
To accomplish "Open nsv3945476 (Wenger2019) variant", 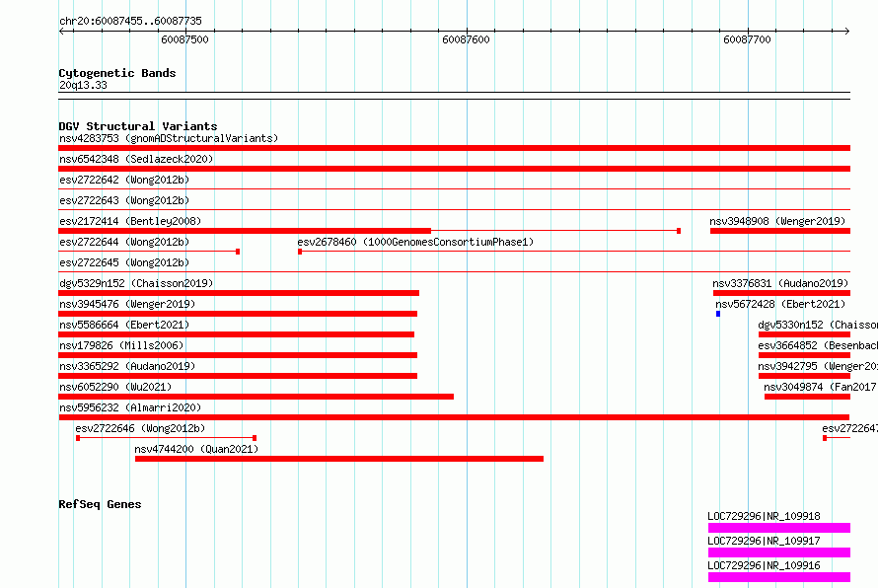I will tap(127, 304).
